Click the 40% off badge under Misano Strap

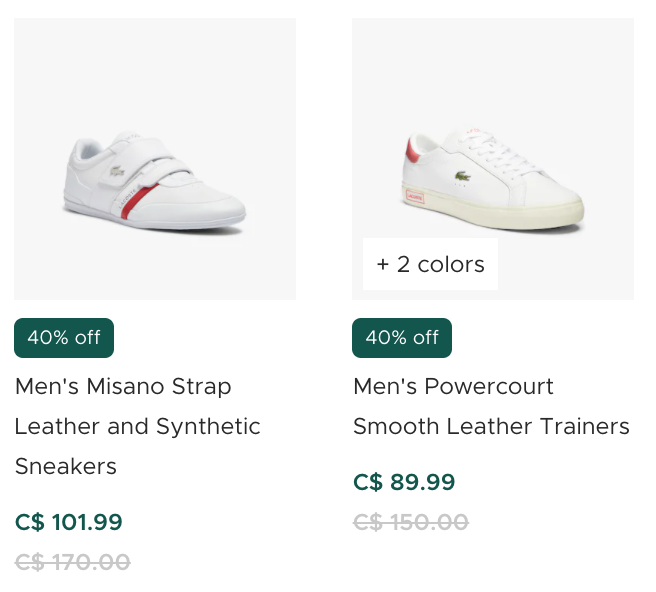tap(64, 338)
